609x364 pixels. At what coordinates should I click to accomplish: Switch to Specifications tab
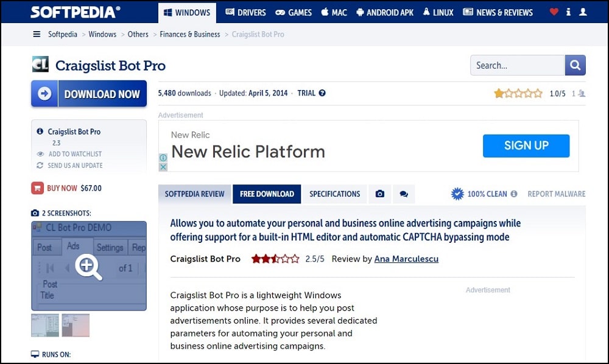(335, 194)
